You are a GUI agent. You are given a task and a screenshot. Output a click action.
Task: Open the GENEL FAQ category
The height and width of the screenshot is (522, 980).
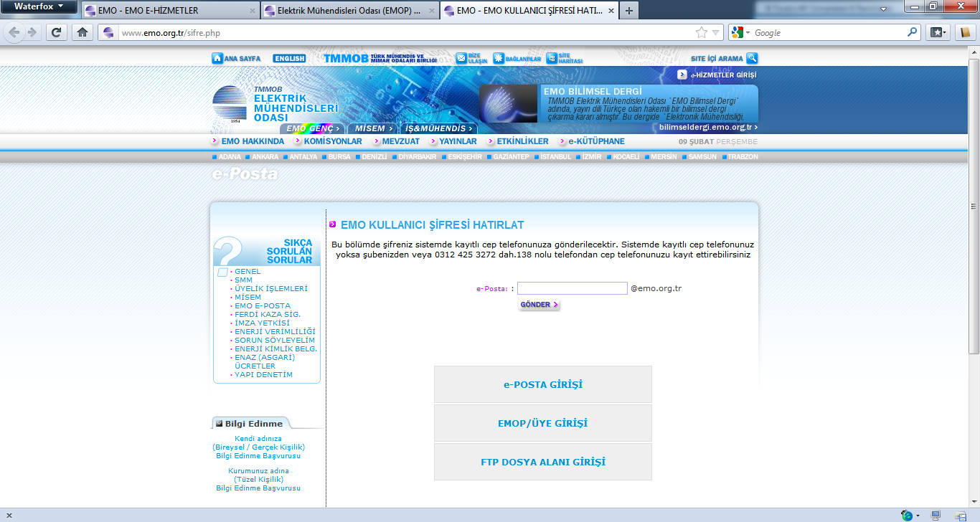[x=248, y=272]
